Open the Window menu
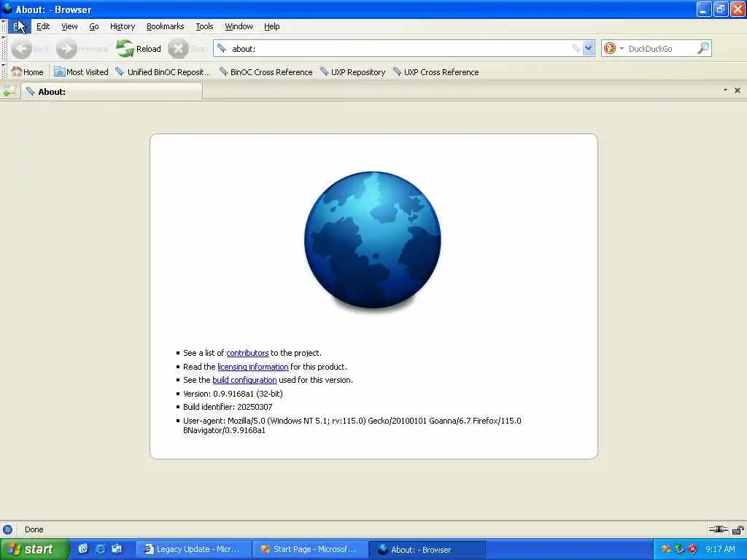747x560 pixels. (239, 26)
